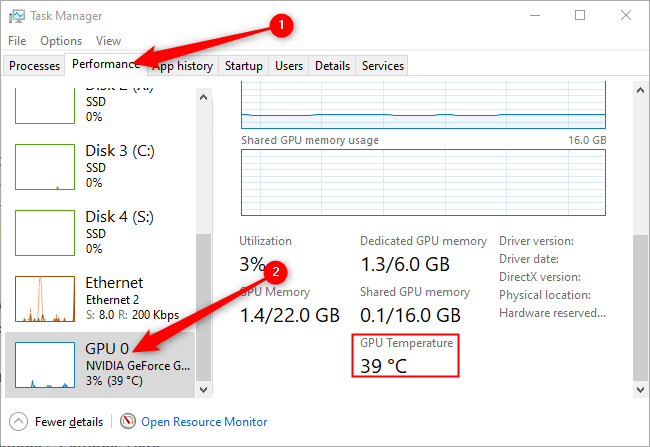The width and height of the screenshot is (650, 447).
Task: Open Resource Monitor link
Action: tap(204, 422)
